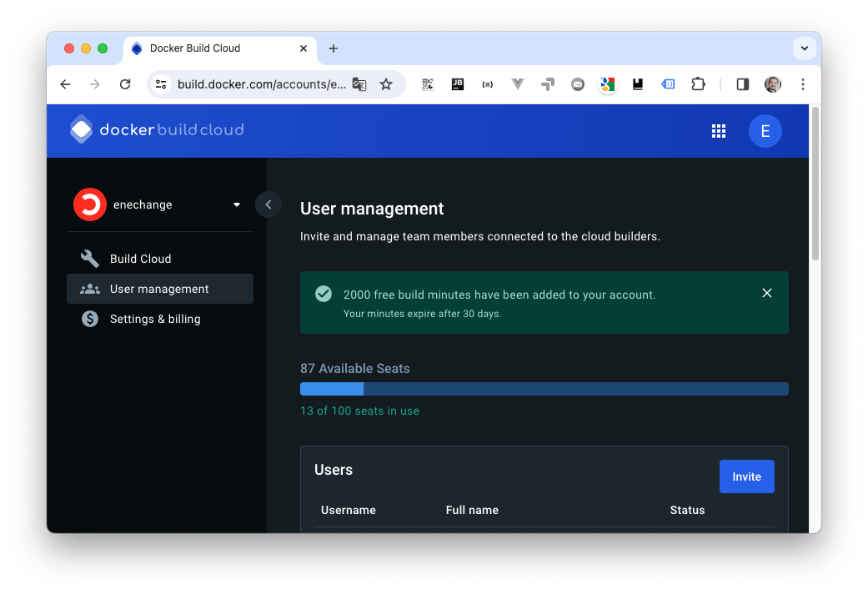This screenshot has width=868, height=595.
Task: Dismiss the free build minutes notification
Action: (x=767, y=293)
